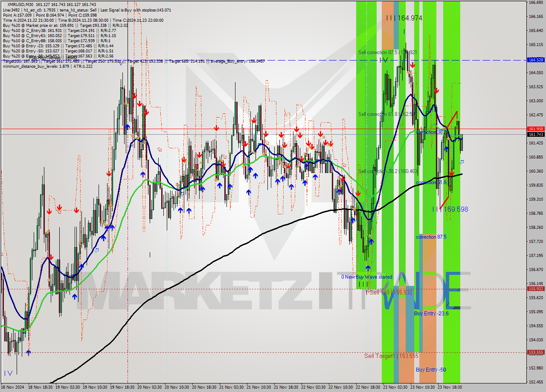Click the 'Buy Entry -50' label
The width and height of the screenshot is (546, 392).
[431, 369]
